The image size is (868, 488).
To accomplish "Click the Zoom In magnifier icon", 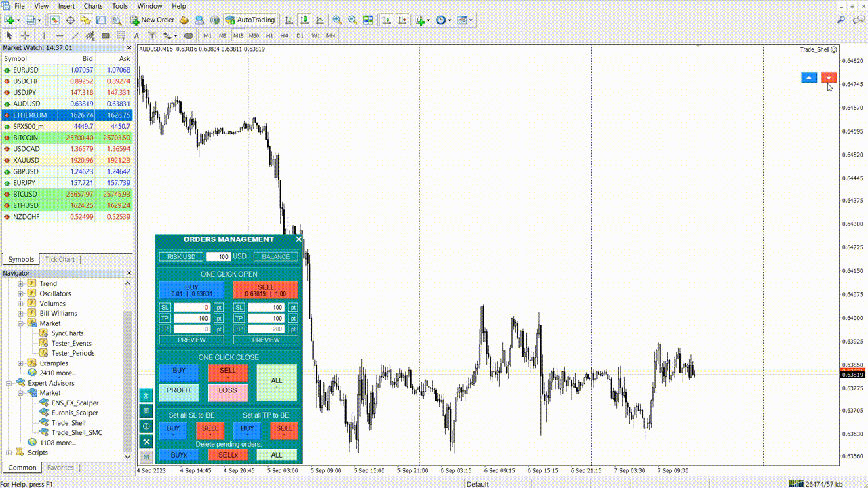I will [x=336, y=20].
